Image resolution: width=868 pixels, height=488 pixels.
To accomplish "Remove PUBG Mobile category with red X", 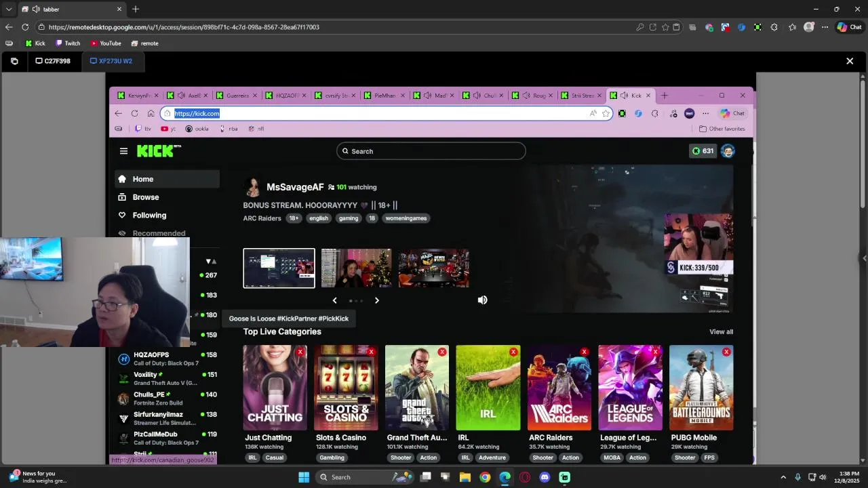I will [726, 352].
